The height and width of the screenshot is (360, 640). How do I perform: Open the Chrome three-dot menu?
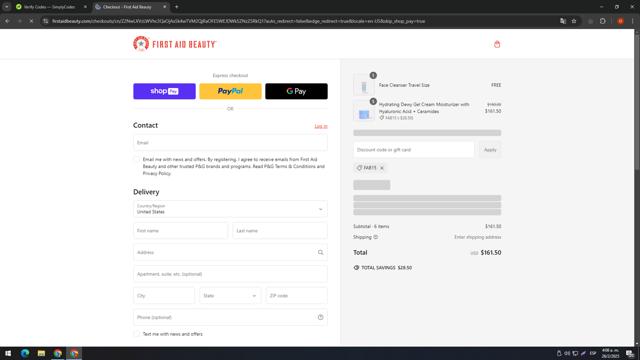632,21
